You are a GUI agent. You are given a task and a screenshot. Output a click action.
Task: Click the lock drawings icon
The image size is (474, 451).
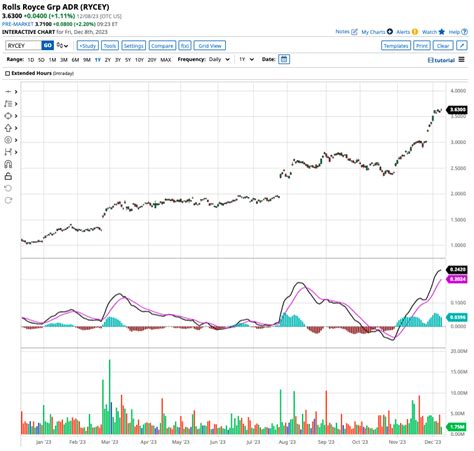(x=8, y=176)
